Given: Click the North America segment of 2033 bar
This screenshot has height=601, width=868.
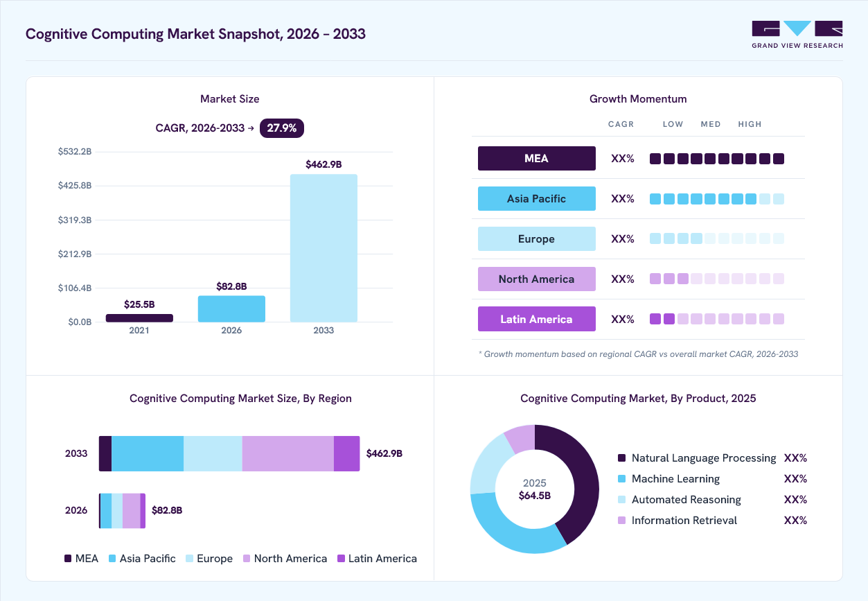Looking at the screenshot, I should (x=288, y=453).
